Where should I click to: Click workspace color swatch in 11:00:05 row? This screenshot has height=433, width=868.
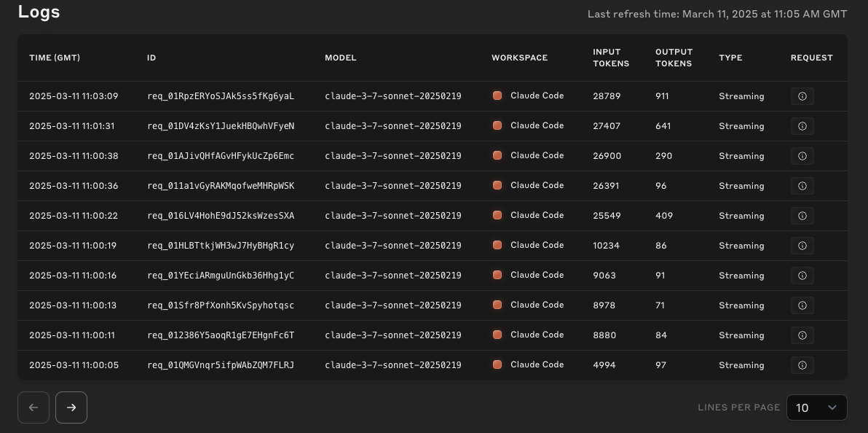[497, 364]
